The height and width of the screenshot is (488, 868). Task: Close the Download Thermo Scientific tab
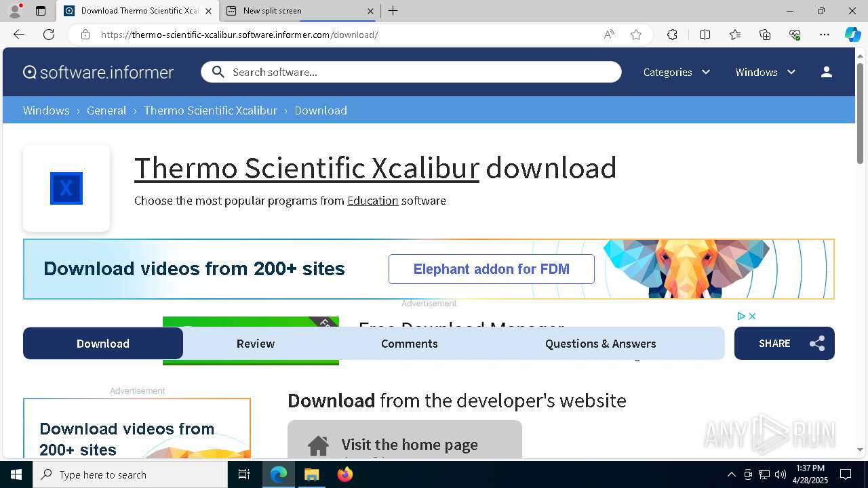[208, 11]
